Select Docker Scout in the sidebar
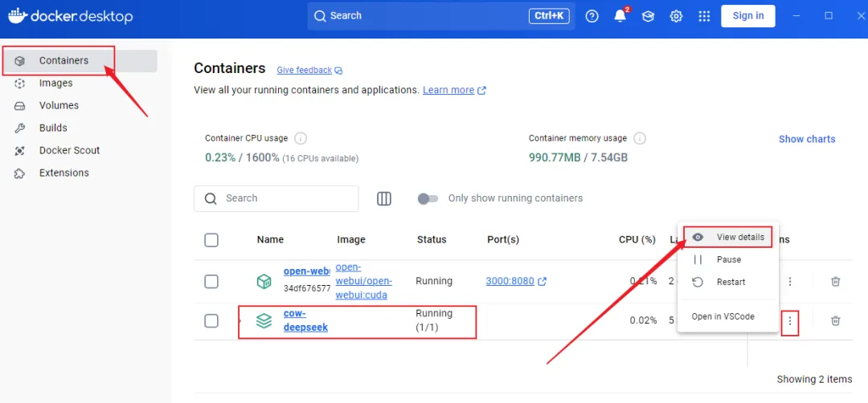The height and width of the screenshot is (403, 868). coord(80,150)
